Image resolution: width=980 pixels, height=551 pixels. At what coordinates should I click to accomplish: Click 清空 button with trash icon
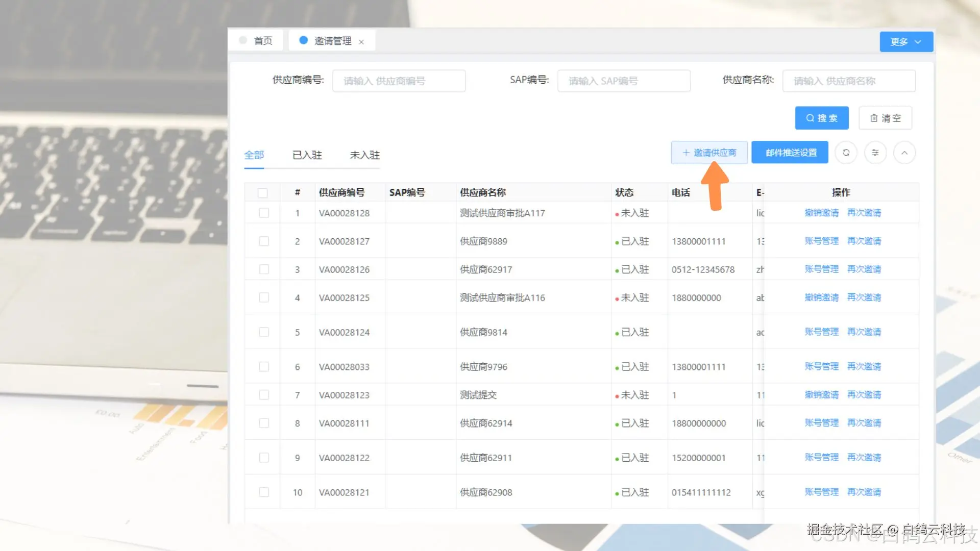coord(885,118)
